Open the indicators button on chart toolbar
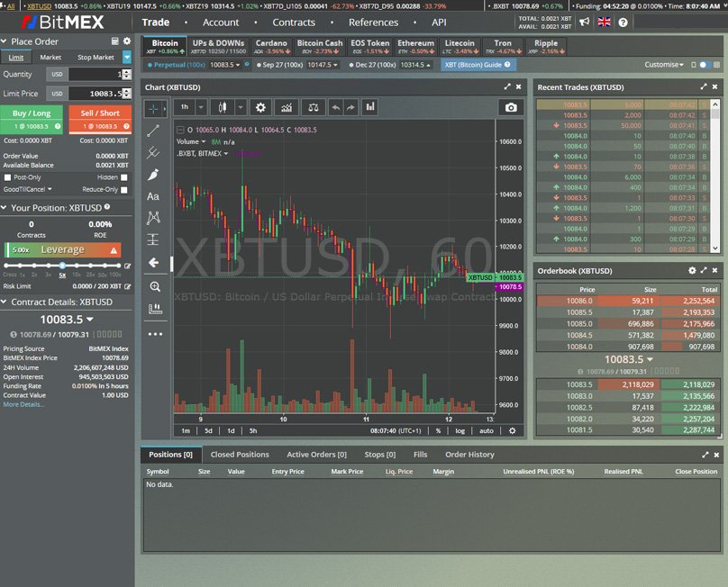The height and width of the screenshot is (587, 728). tap(287, 108)
